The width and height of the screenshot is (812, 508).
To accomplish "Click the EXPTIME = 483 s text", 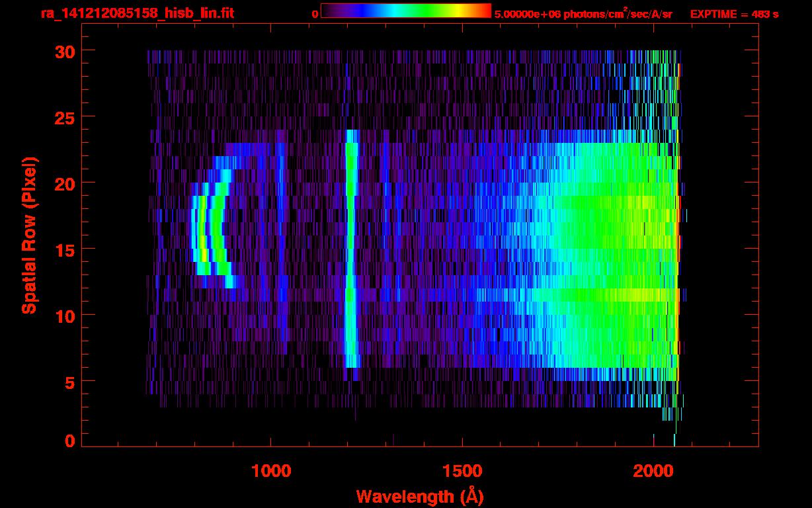I will pyautogui.click(x=734, y=14).
